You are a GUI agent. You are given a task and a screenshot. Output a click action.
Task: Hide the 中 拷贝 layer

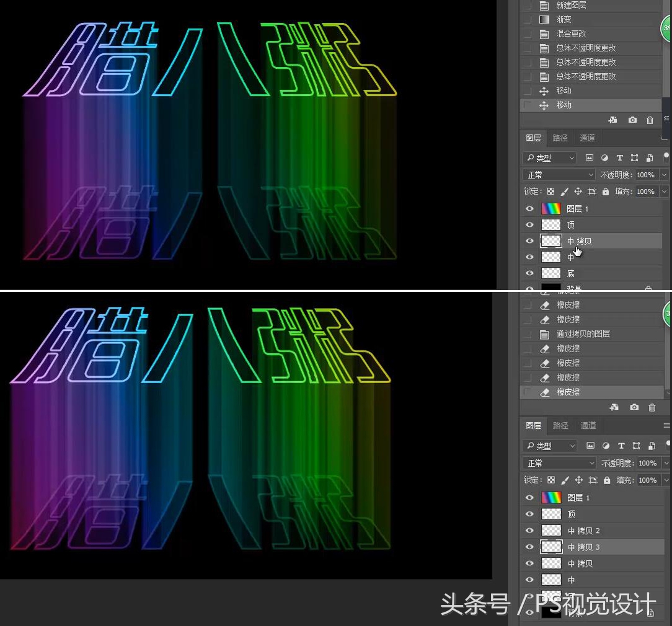pyautogui.click(x=529, y=241)
